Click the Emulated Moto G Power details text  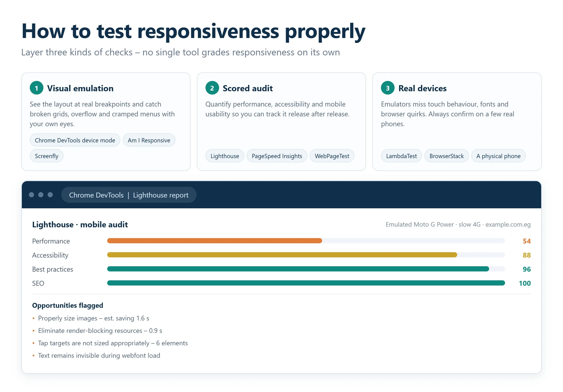[x=458, y=225]
